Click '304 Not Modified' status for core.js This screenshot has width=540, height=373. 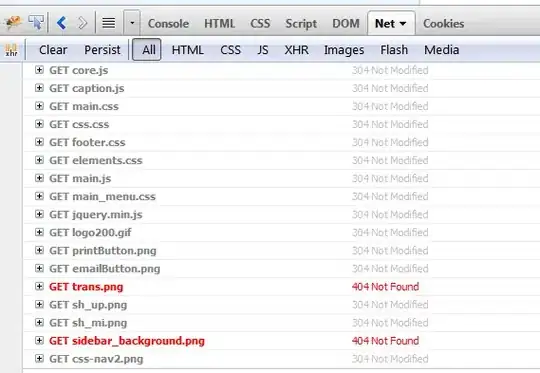tap(390, 70)
